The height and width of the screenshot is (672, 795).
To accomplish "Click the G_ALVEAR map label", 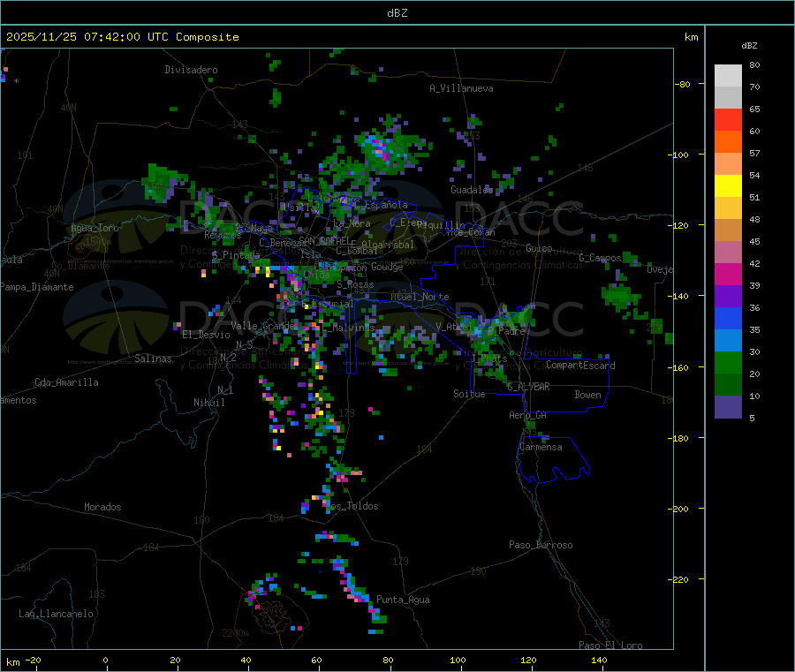I will 528,387.
